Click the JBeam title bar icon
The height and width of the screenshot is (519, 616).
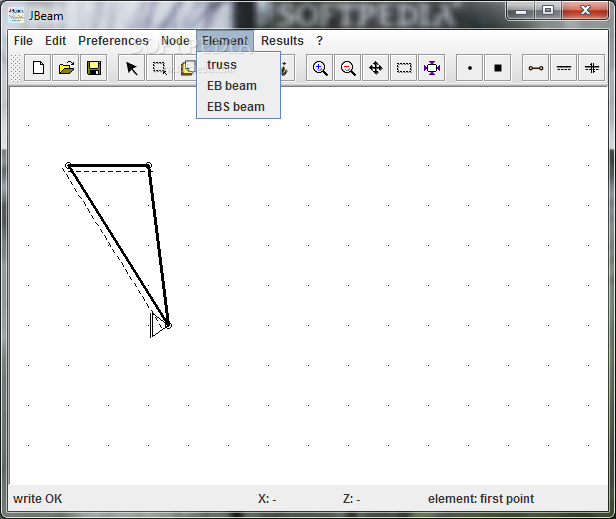(x=16, y=15)
